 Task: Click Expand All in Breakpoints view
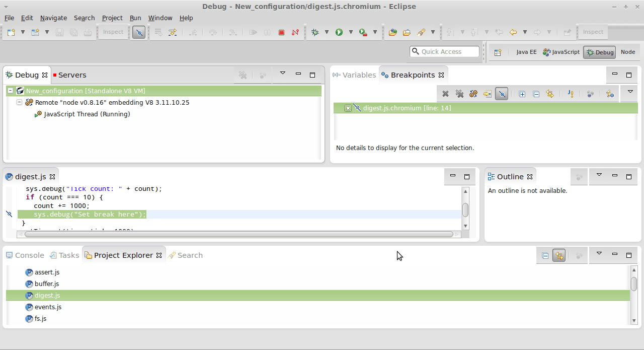click(522, 94)
